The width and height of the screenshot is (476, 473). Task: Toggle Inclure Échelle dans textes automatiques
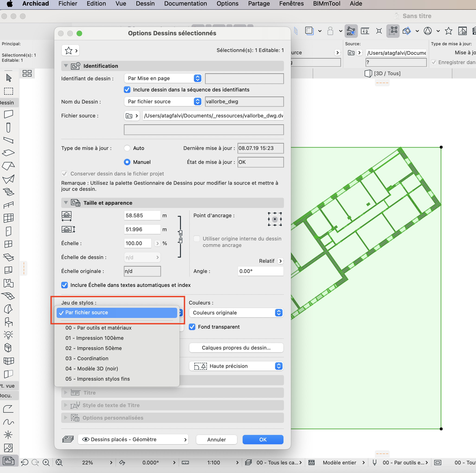[64, 285]
